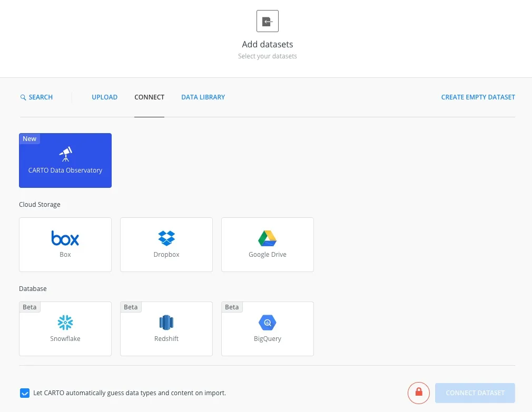Click the Dropbox connector icon
Image resolution: width=532 pixels, height=412 pixels.
pos(166,238)
